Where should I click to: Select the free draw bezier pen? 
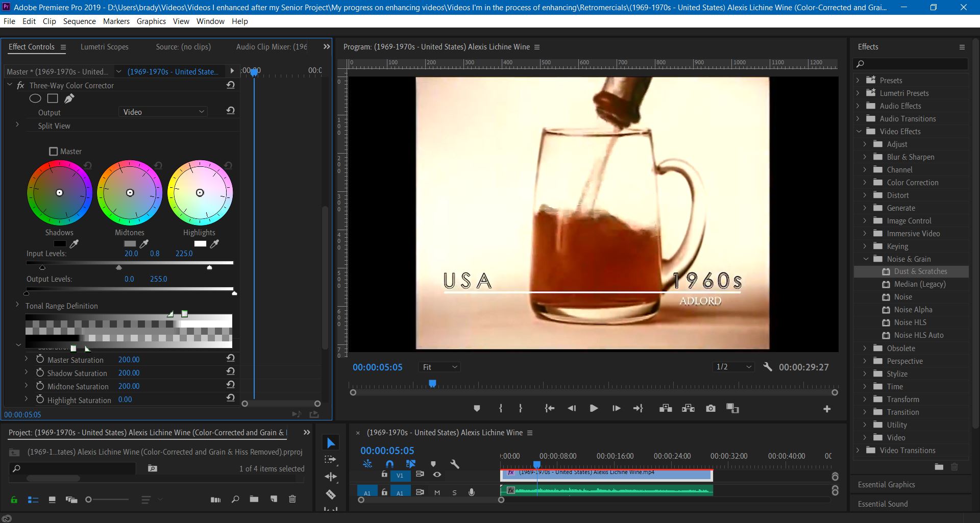coord(69,98)
